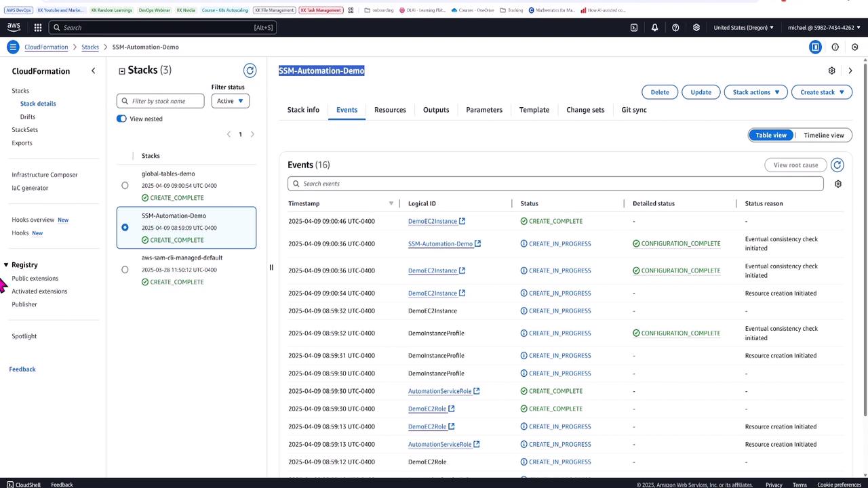This screenshot has height=488, width=868.
Task: Open the notifications bell
Action: pyautogui.click(x=654, y=28)
